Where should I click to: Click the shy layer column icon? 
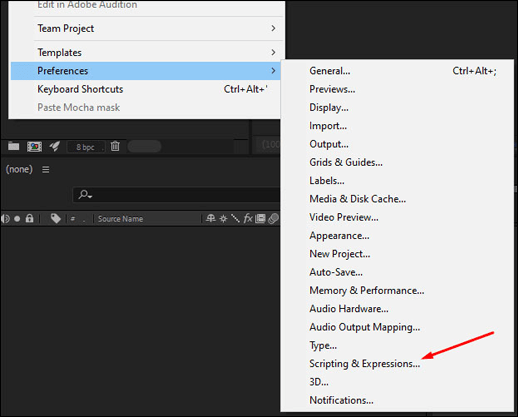[210, 218]
